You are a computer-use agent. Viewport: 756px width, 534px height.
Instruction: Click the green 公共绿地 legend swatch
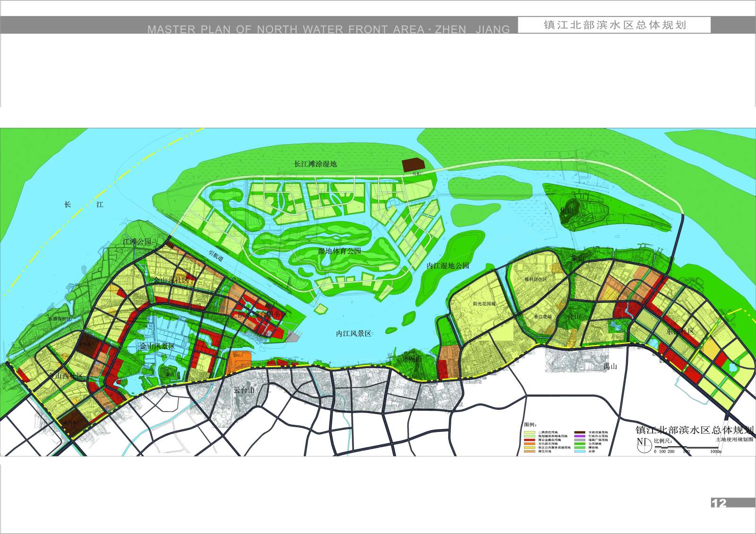pyautogui.click(x=580, y=444)
